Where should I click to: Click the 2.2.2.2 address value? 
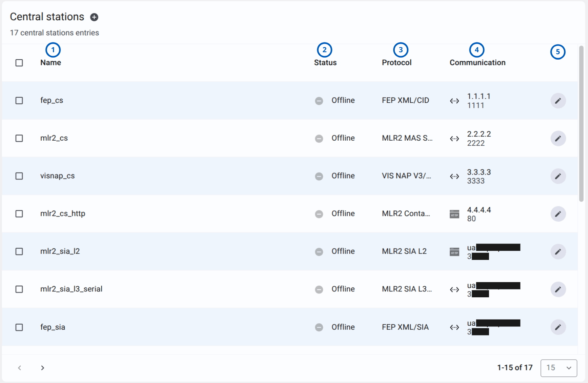[479, 134]
